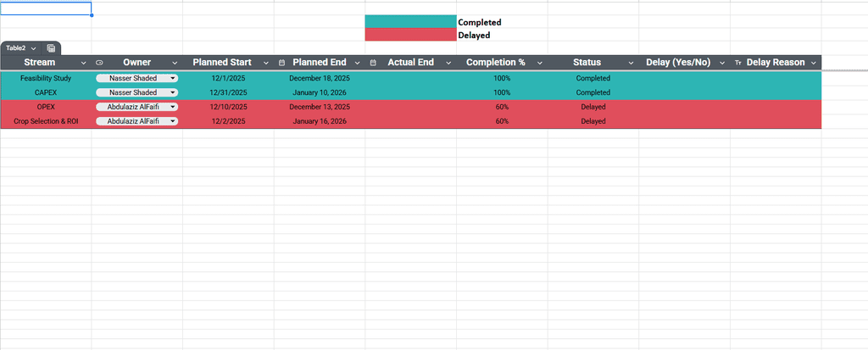Viewport: 868px width, 350px height.
Task: Click the text-type icon beside Delay Reason
Action: [x=737, y=63]
